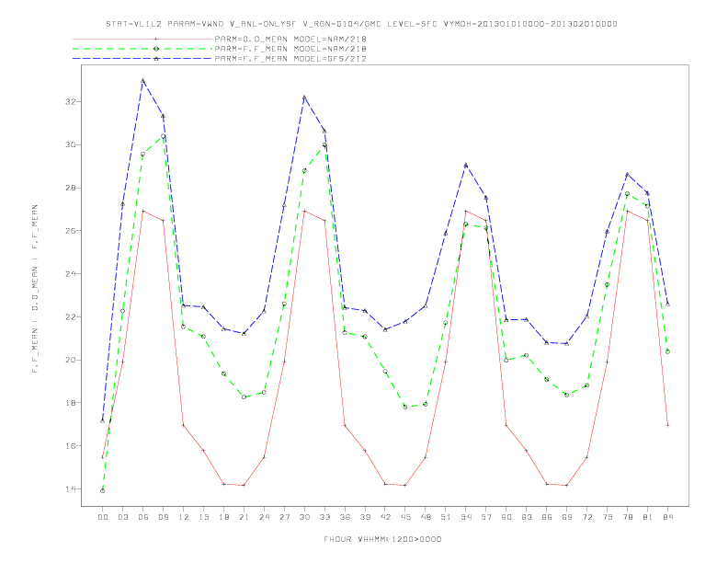Click x-axis tick label 06
This screenshot has width=728, height=563.
point(143,517)
